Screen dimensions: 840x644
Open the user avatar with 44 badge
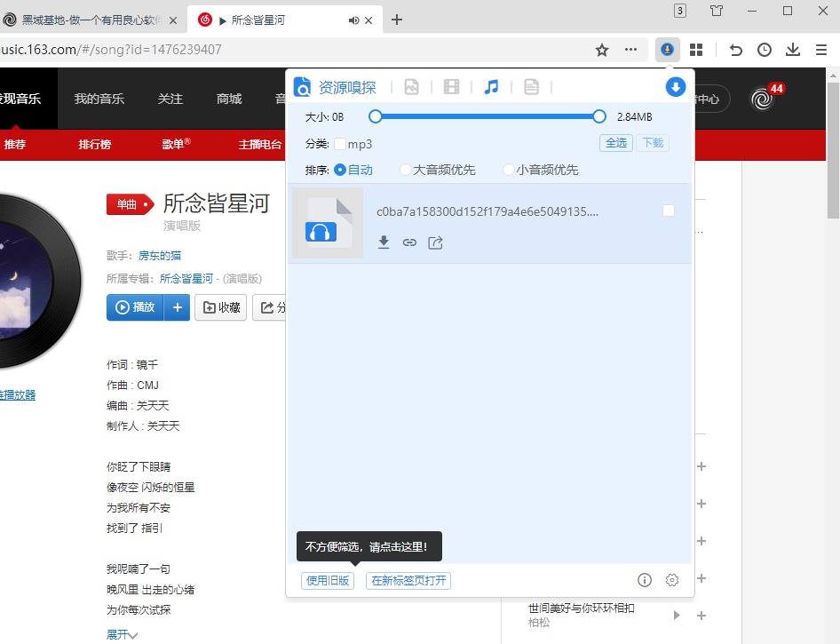click(x=763, y=99)
